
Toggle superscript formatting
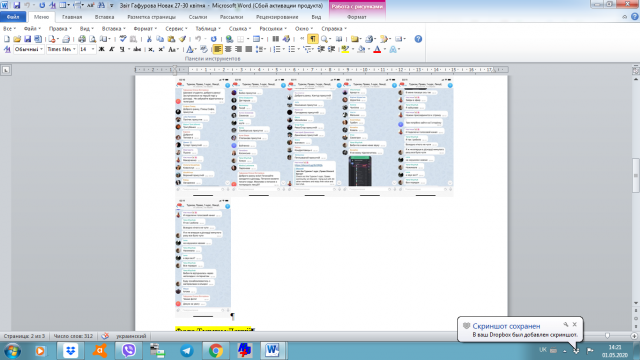tap(161, 49)
